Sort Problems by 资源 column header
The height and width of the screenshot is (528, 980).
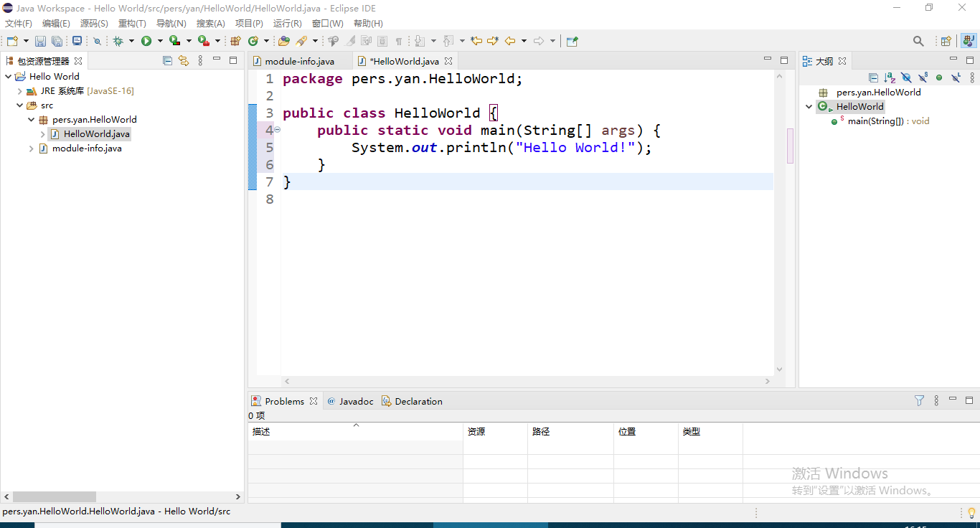496,432
